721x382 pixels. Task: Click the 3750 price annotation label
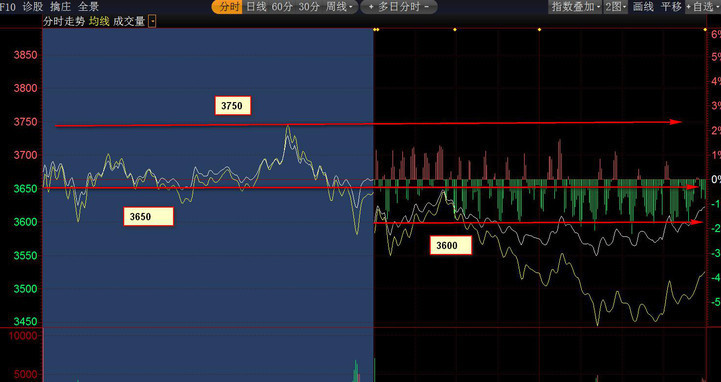[233, 105]
